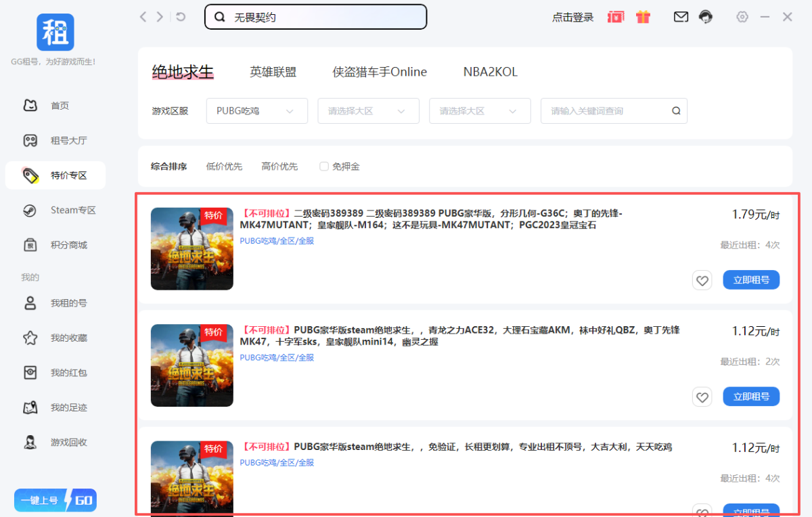Open 游戏回收 in the sidebar

coord(55,443)
